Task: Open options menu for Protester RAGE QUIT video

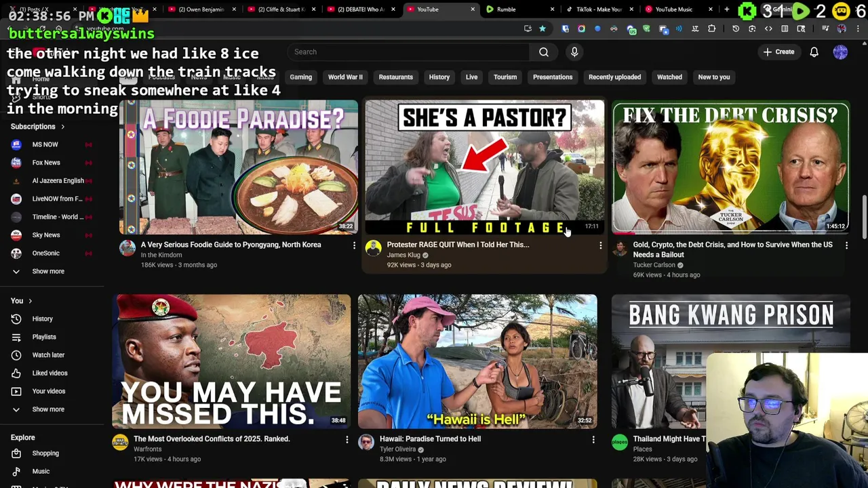Action: click(600, 245)
